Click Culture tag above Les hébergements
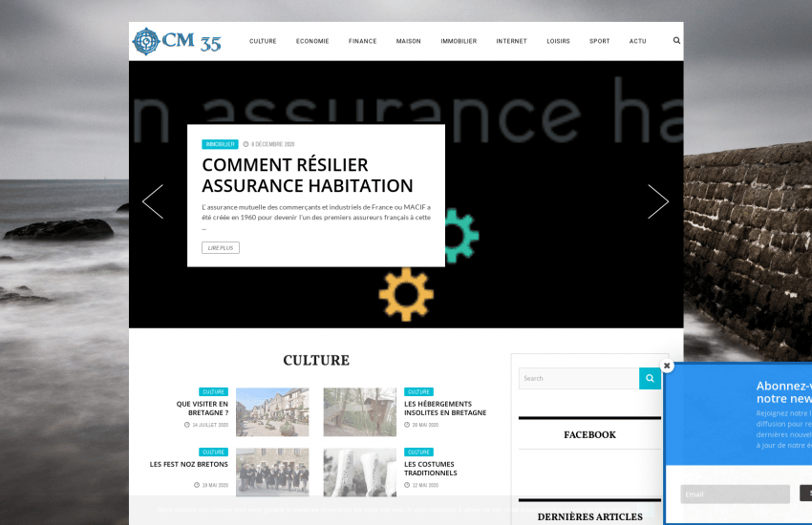812x525 pixels. (x=418, y=392)
